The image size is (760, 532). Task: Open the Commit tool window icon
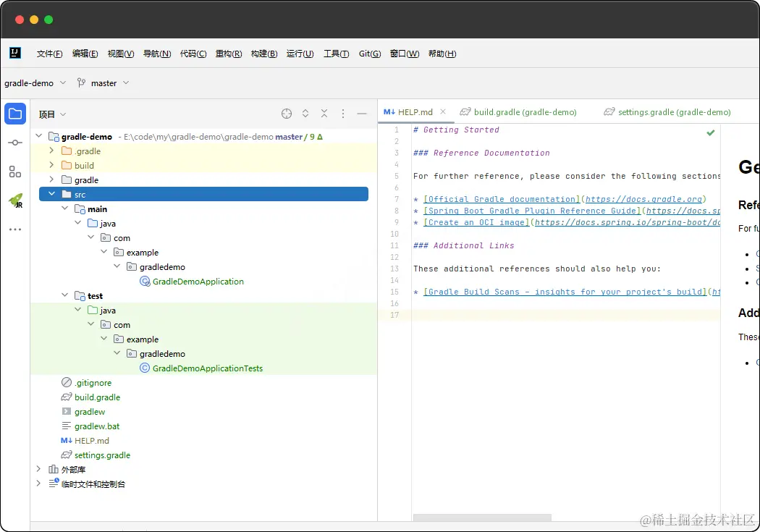[x=15, y=143]
